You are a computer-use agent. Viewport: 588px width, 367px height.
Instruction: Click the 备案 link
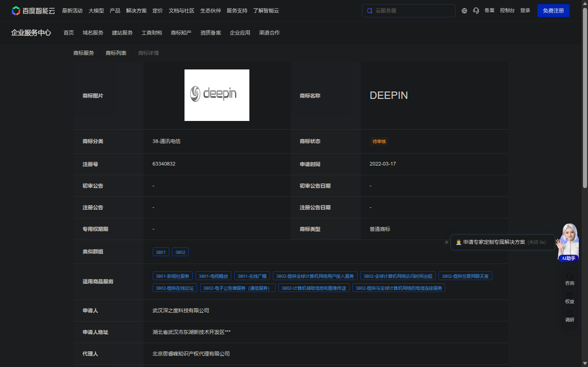[490, 11]
